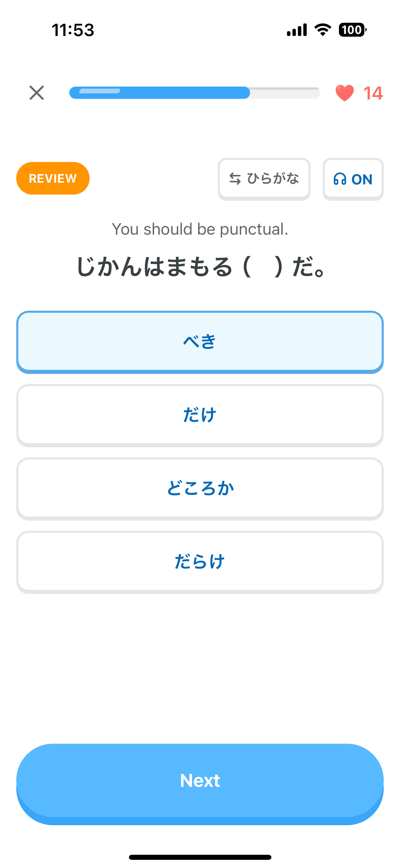The width and height of the screenshot is (400, 868).
Task: Pick the どころか answer option
Action: tap(200, 488)
